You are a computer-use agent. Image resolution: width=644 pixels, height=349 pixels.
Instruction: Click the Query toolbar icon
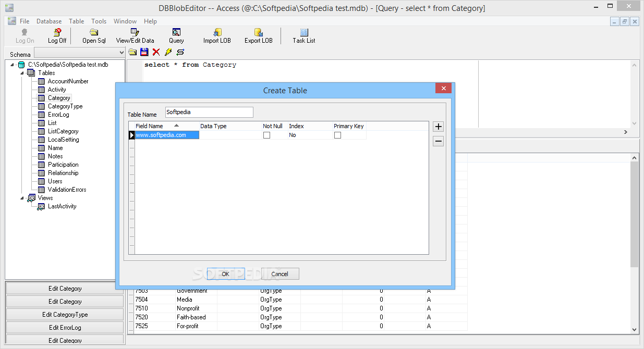pos(176,32)
